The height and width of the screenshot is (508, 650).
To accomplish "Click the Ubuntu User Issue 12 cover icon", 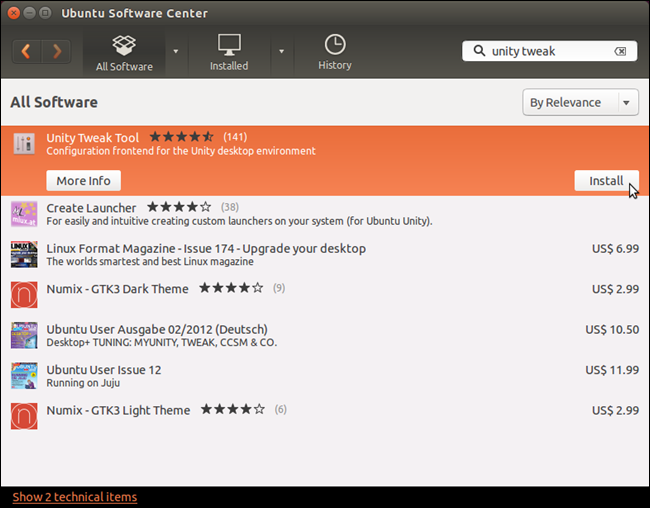I will click(x=24, y=376).
